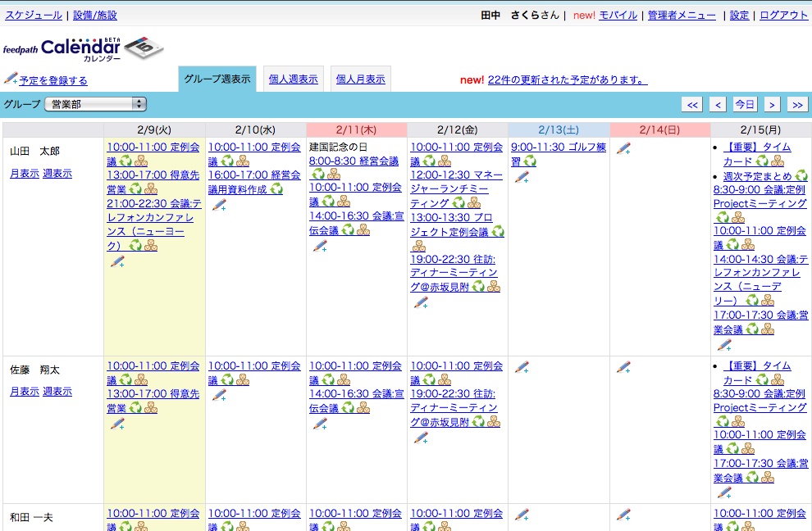This screenshot has width=812, height=531.
Task: Click pencil icon in 佐藤 翔太's 2/14 cell
Action: [623, 367]
